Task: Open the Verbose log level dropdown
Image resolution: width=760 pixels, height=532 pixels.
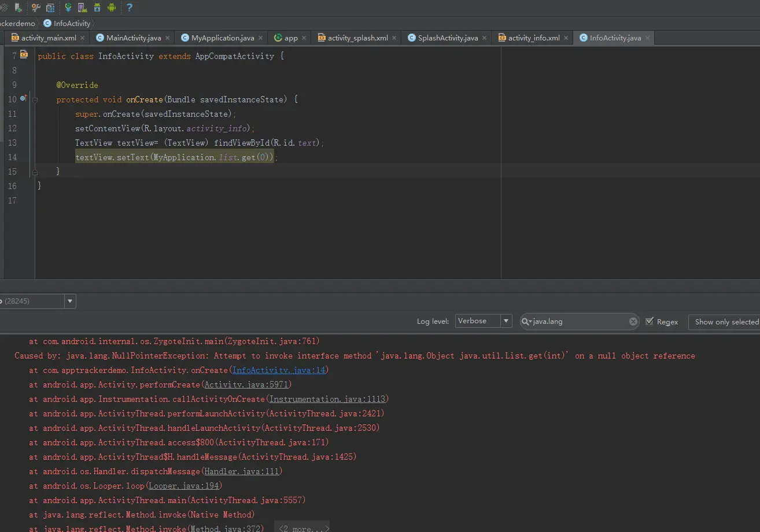Action: coord(484,321)
